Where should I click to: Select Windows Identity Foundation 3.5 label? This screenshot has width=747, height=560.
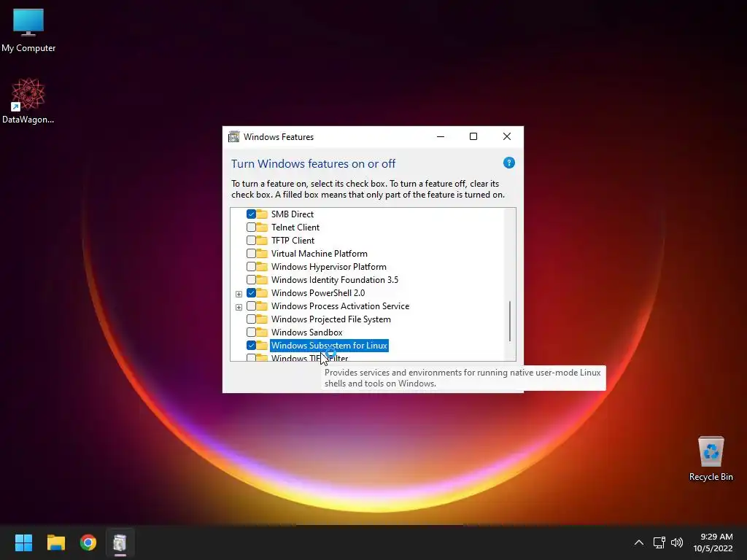coord(334,279)
